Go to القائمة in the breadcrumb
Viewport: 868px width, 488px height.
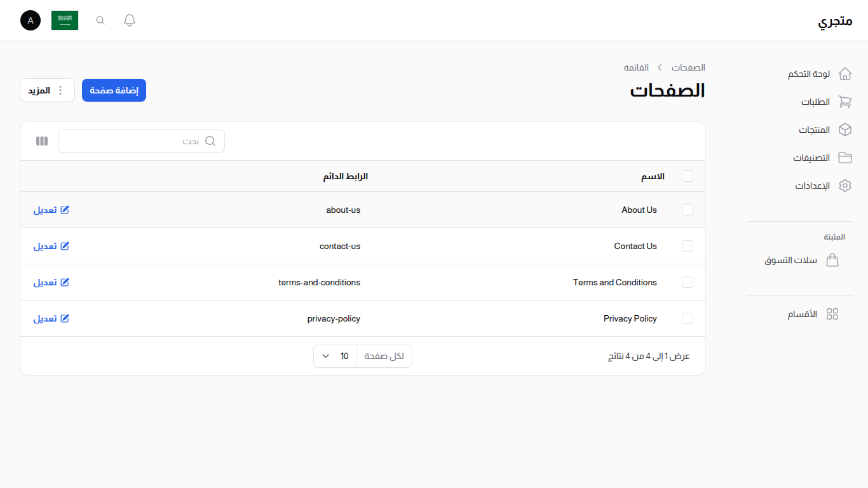pyautogui.click(x=637, y=67)
